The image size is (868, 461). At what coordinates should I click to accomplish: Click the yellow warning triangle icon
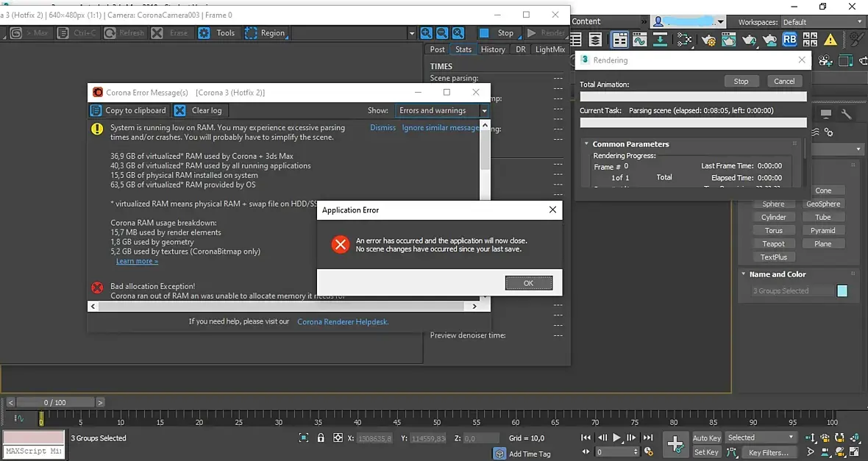[830, 40]
